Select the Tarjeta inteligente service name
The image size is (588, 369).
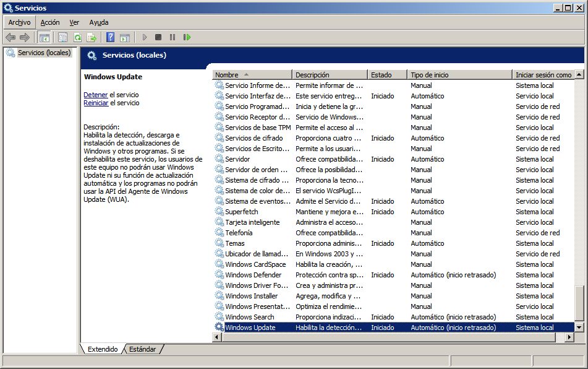(x=252, y=222)
